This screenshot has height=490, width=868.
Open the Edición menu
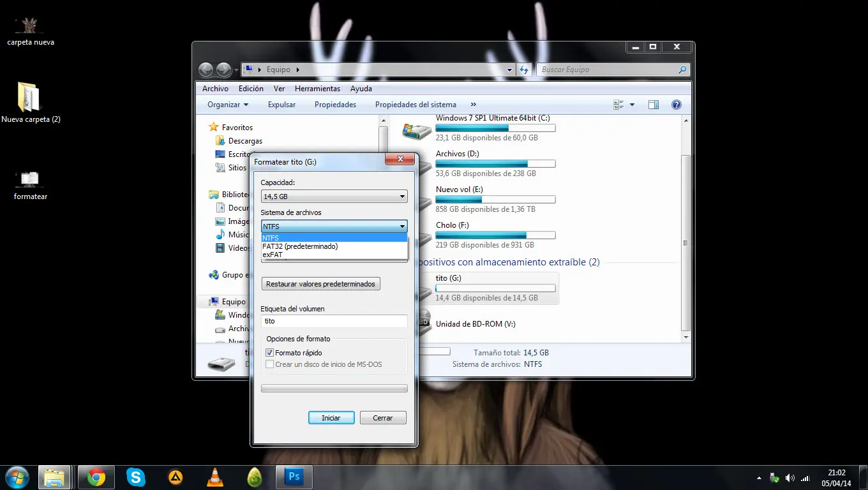[251, 89]
